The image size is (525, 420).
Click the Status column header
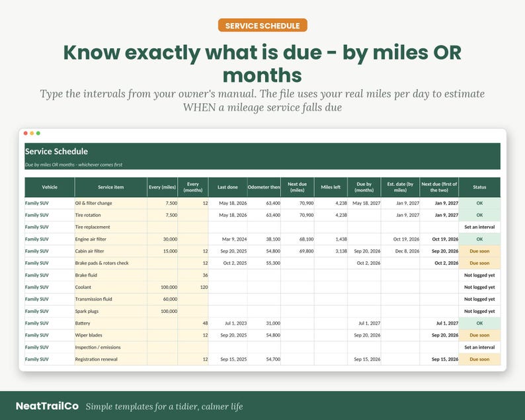pyautogui.click(x=479, y=187)
